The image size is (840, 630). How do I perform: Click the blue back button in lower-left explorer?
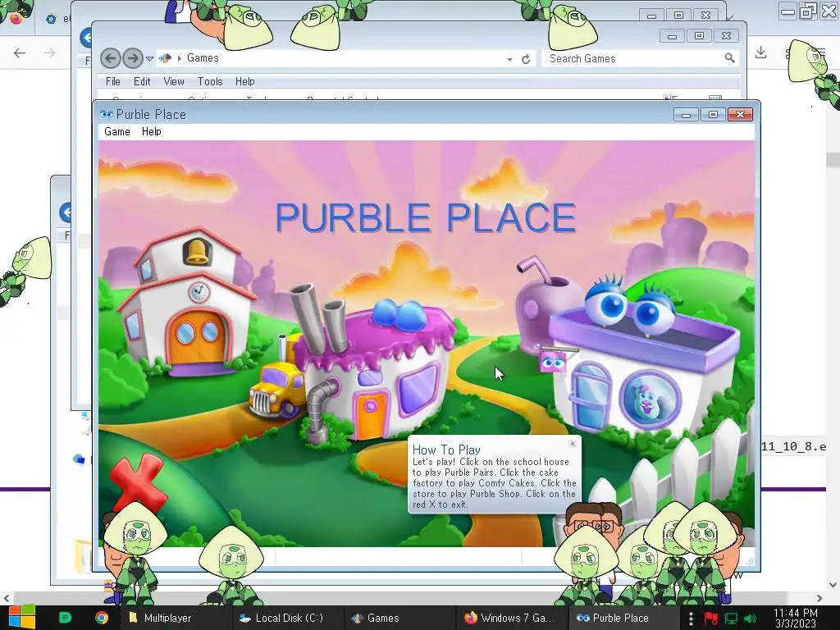66,212
